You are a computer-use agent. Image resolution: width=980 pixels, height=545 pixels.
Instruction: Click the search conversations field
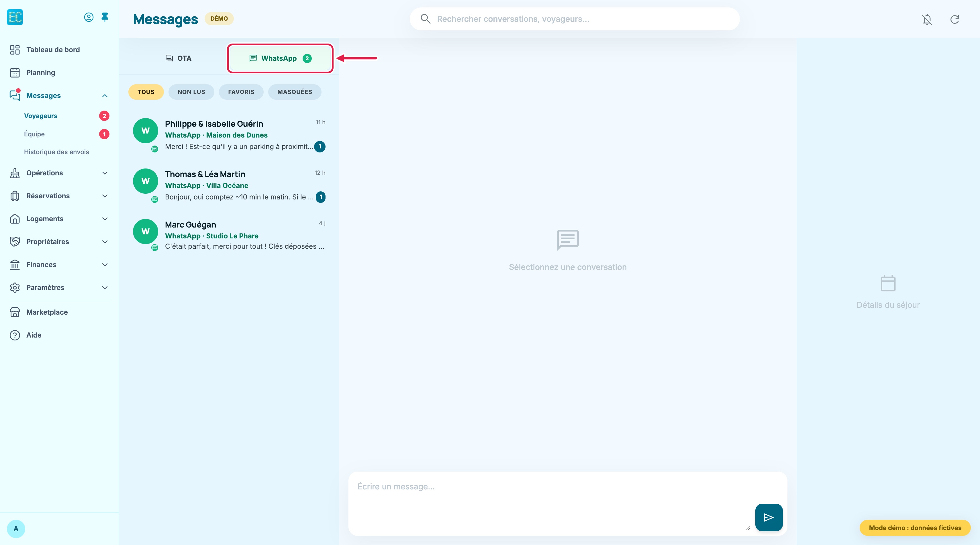[x=575, y=19]
